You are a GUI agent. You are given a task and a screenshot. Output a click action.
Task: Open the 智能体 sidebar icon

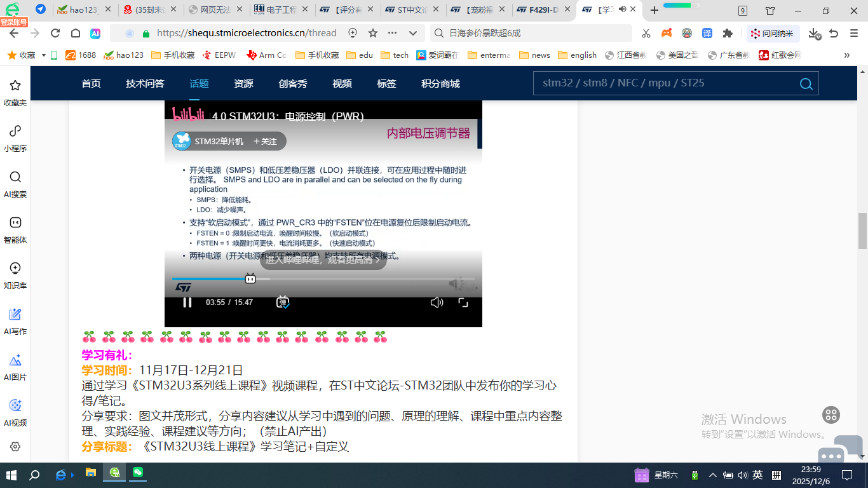point(15,229)
